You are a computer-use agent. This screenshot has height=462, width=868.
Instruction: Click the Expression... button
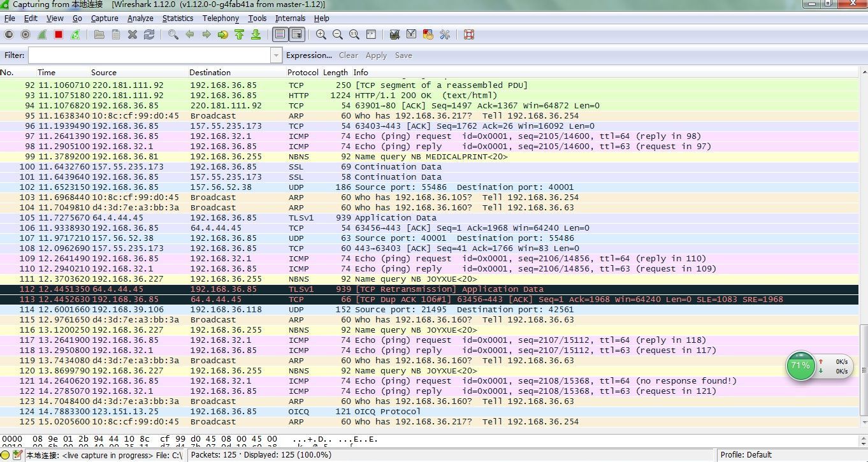(x=309, y=55)
